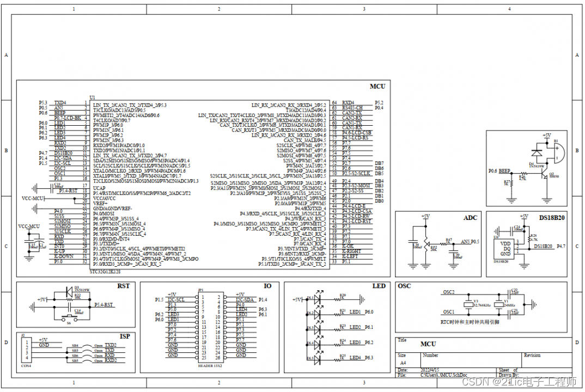Image resolution: width=585 pixels, height=392 pixels.
Task: Click capacitor C14 100nF in RST circuit
Action: (x=70, y=307)
